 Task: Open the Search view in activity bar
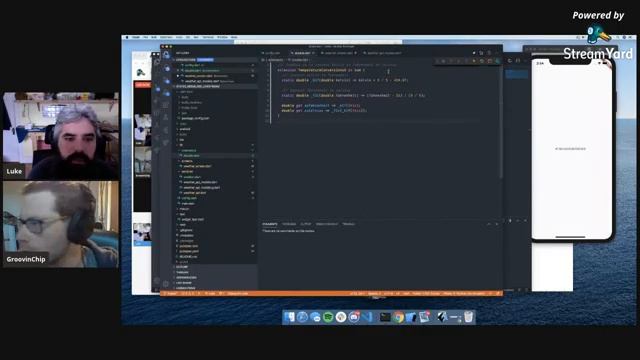[x=167, y=69]
